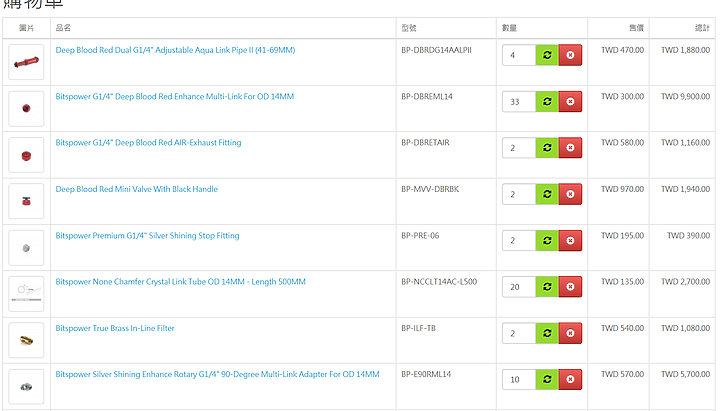Click the Stop Fitting quantity field

tap(519, 241)
